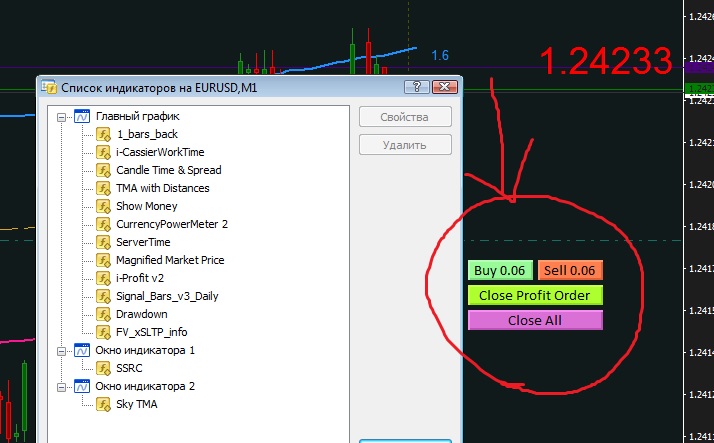Select the 1_bars_back indicator
Screen dimensions: 714x443
148,134
